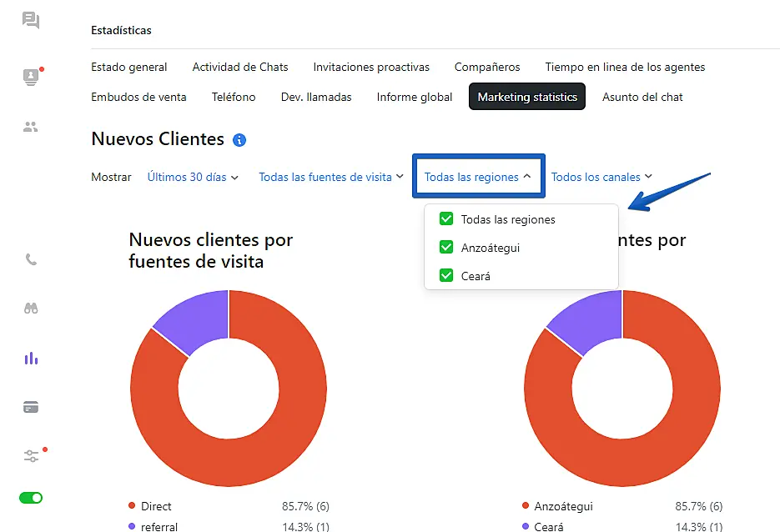The image size is (780, 532).
Task: Uncheck the Todas las regiones checkbox
Action: point(446,219)
